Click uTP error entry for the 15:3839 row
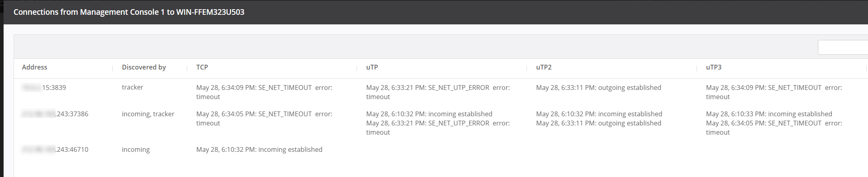This screenshot has height=177, width=868. click(x=438, y=92)
